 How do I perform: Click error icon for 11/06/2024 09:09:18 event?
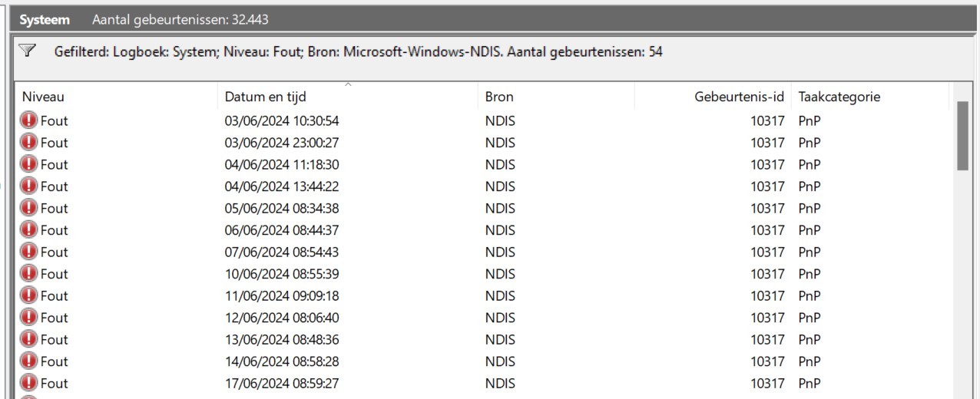point(29,295)
